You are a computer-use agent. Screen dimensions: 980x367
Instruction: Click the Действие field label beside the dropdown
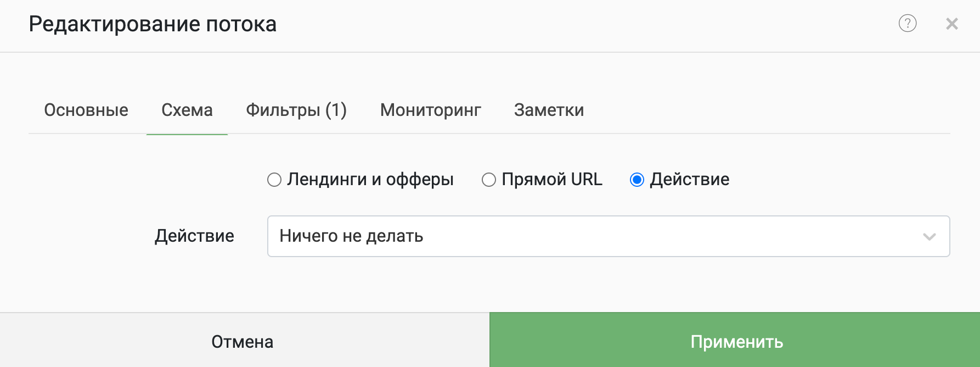coord(194,236)
